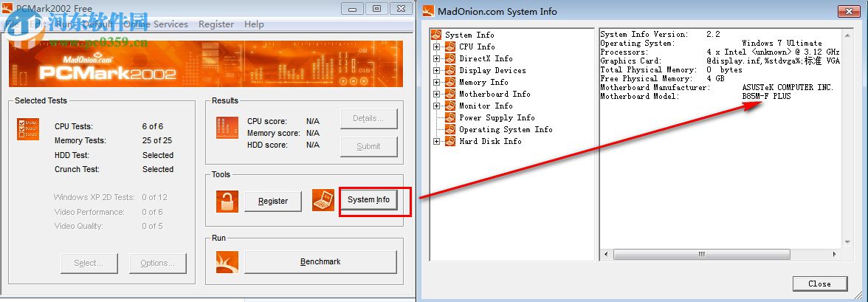The height and width of the screenshot is (302, 868).
Task: Expand the CPU Info node
Action: [x=437, y=47]
